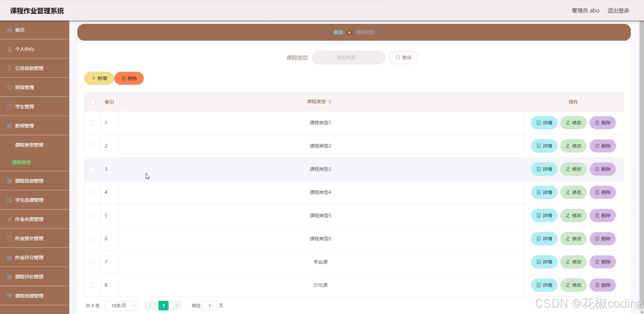Image resolution: width=644 pixels, height=314 pixels.
Task: Expand the 班级管理 chevron
Action: (x=61, y=87)
